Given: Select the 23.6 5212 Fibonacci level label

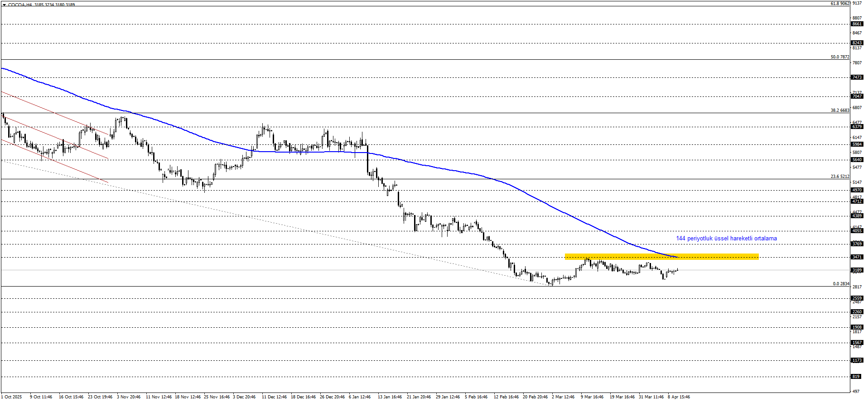Looking at the screenshot, I should [840, 177].
